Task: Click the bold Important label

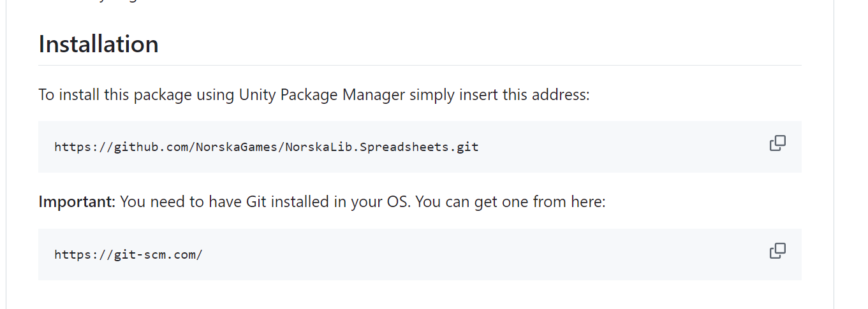Action: [75, 202]
